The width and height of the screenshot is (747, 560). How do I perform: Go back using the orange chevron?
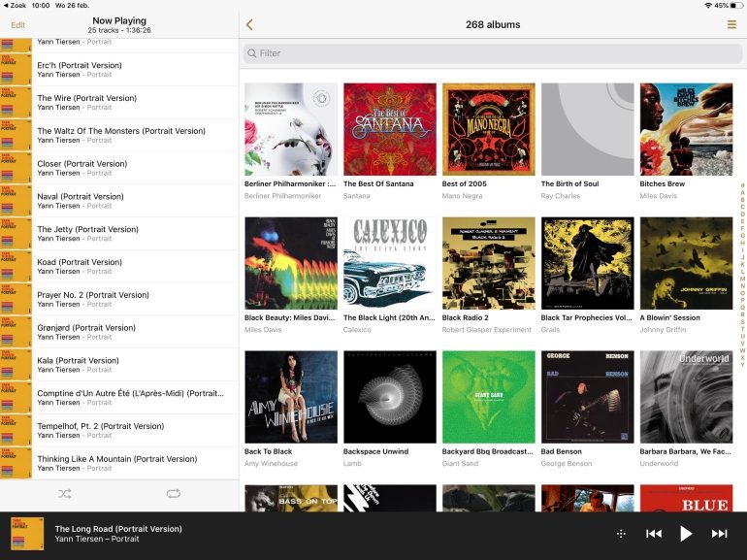pyautogui.click(x=249, y=25)
